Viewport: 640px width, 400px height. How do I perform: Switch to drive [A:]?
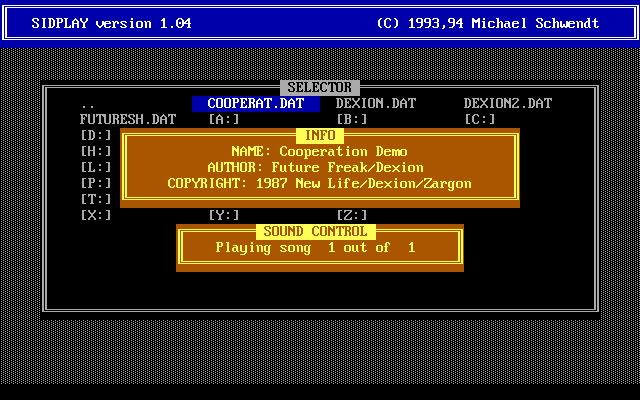(224, 120)
